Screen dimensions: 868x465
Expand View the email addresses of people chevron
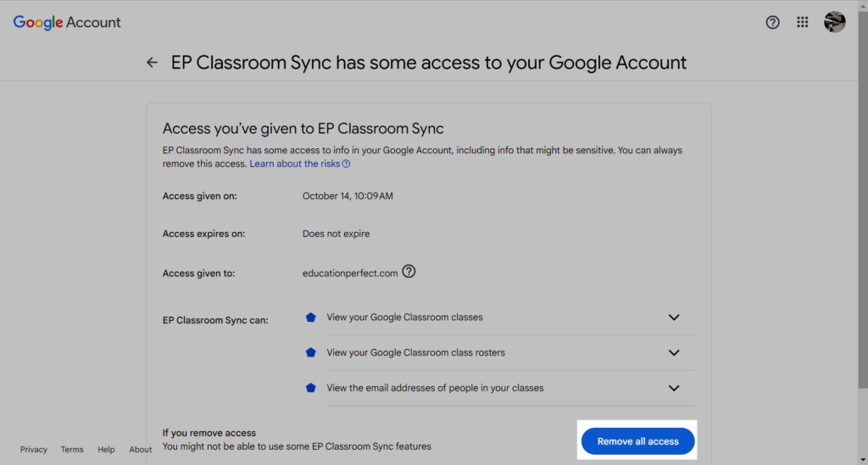point(674,388)
